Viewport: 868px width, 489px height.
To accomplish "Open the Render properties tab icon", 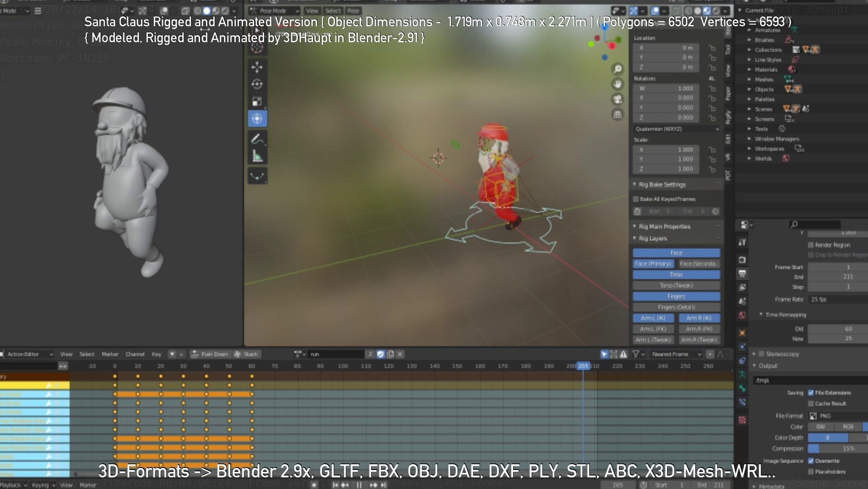I will (x=742, y=260).
